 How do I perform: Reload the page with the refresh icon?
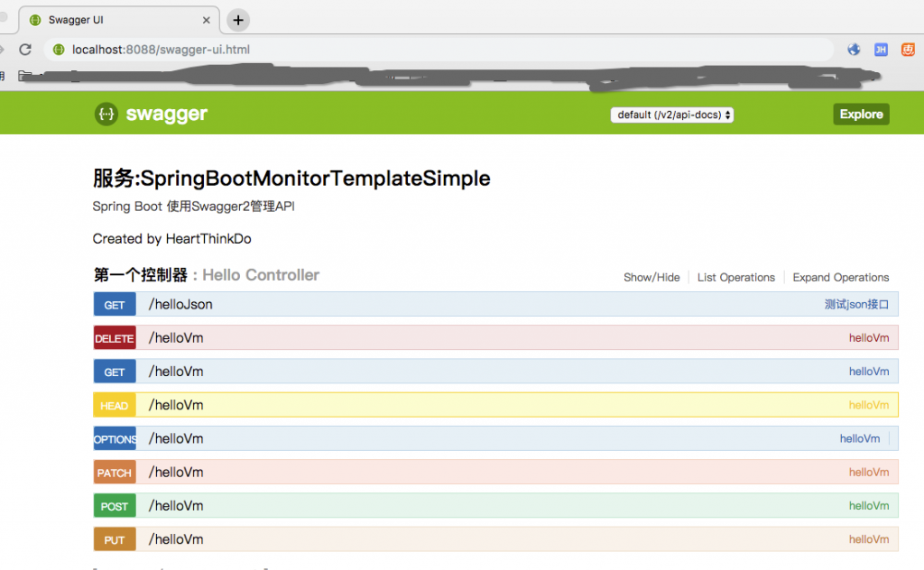click(x=25, y=50)
